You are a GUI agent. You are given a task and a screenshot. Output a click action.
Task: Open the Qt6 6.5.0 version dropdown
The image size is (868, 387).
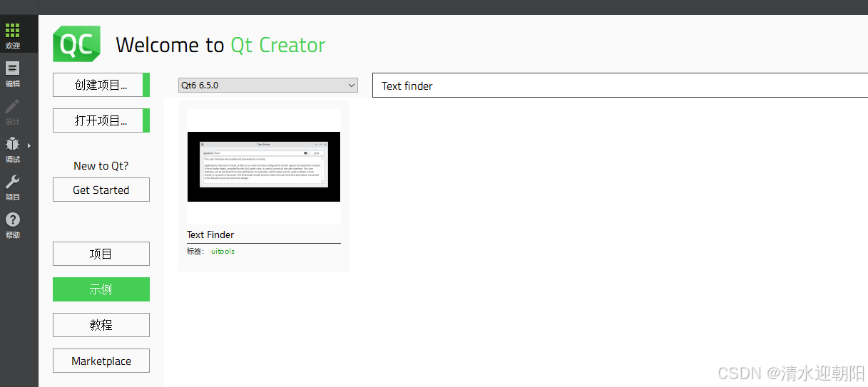[x=267, y=86]
